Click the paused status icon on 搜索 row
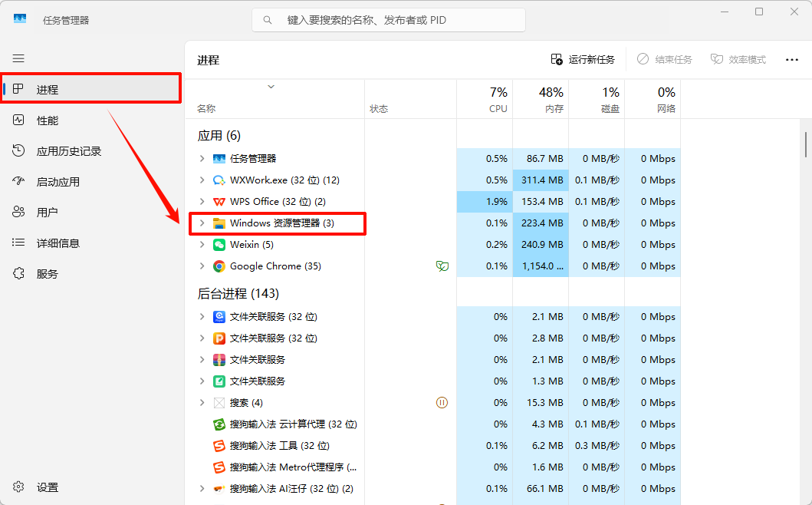Screen dimensions: 812x505 (x=442, y=403)
